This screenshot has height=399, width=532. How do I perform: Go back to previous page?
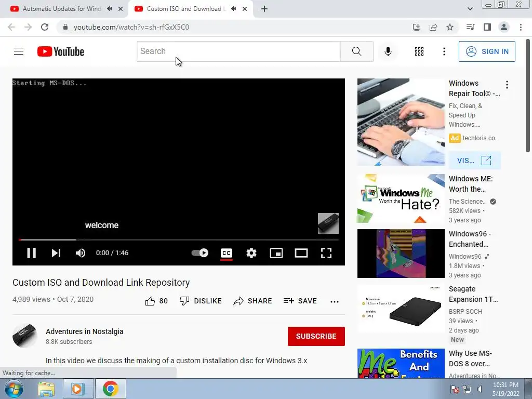pos(11,27)
